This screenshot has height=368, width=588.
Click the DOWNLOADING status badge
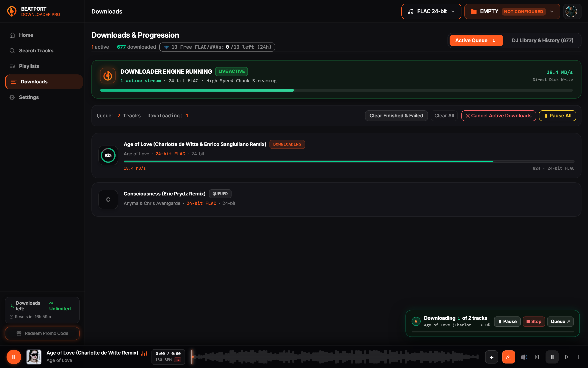(x=287, y=144)
